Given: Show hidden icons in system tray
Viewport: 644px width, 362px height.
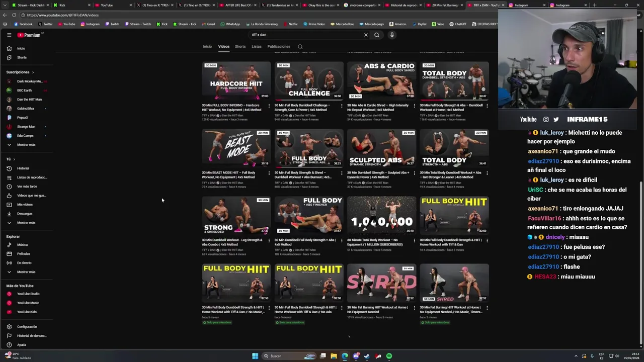Looking at the screenshot, I should tap(576, 356).
